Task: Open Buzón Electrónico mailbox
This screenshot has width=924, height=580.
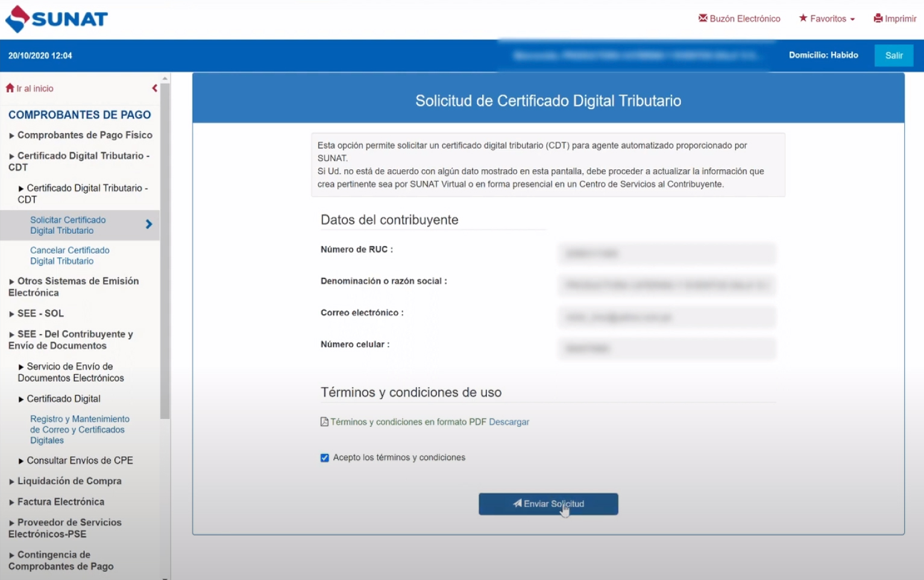Action: point(739,19)
